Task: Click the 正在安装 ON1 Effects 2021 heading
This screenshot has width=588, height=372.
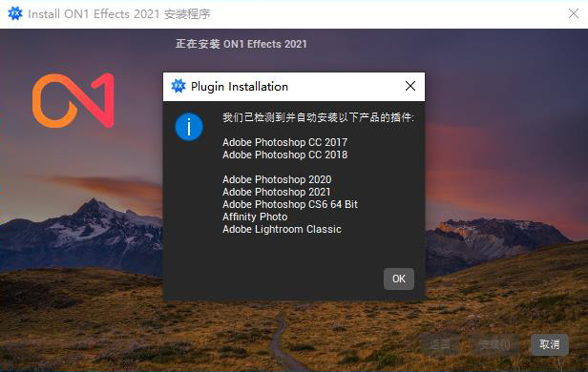Action: click(x=241, y=44)
